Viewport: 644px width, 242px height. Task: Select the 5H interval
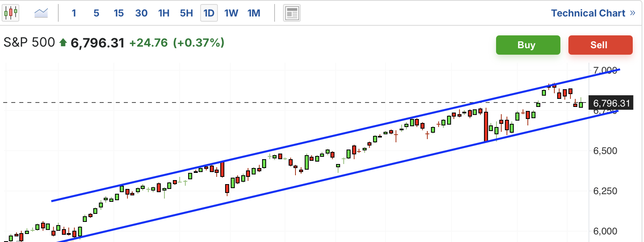click(187, 13)
